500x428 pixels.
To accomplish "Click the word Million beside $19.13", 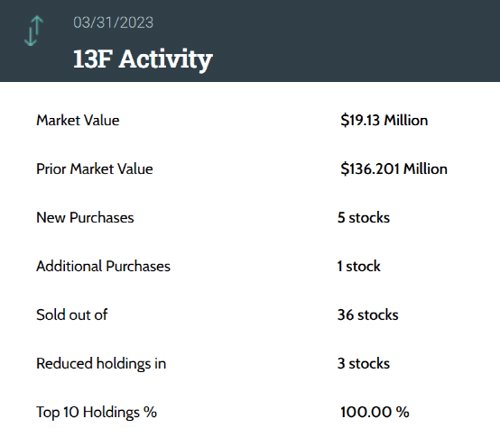I will [x=406, y=120].
